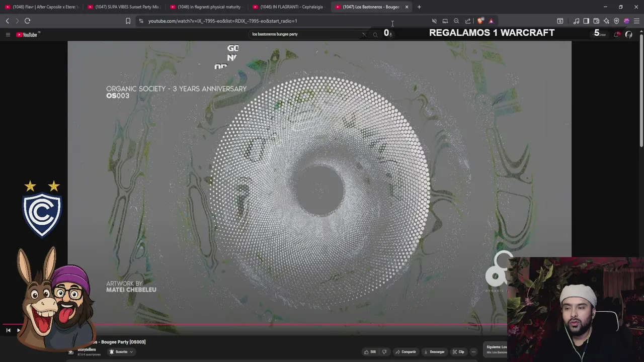Click the zoom magnifier icon in the address bar

coord(456,21)
